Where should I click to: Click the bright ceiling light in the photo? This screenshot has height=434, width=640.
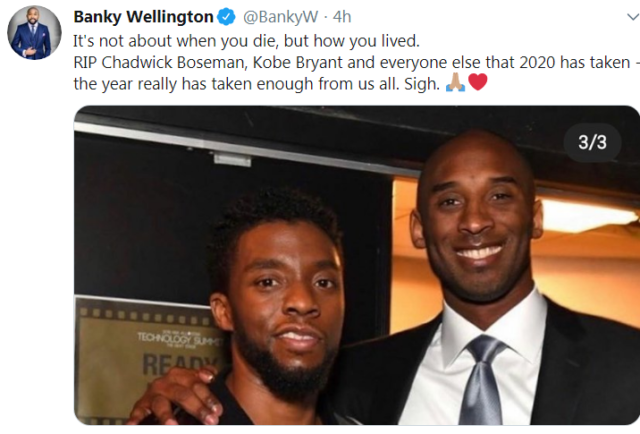(586, 216)
